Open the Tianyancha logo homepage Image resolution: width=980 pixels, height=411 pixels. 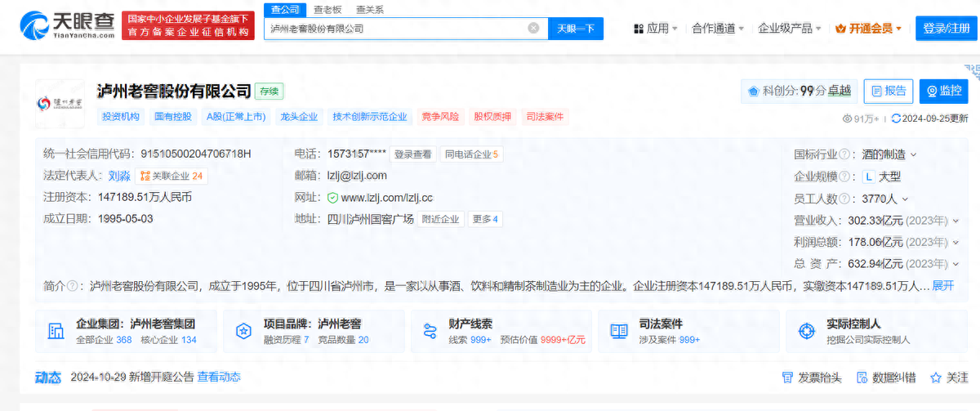coord(67,26)
